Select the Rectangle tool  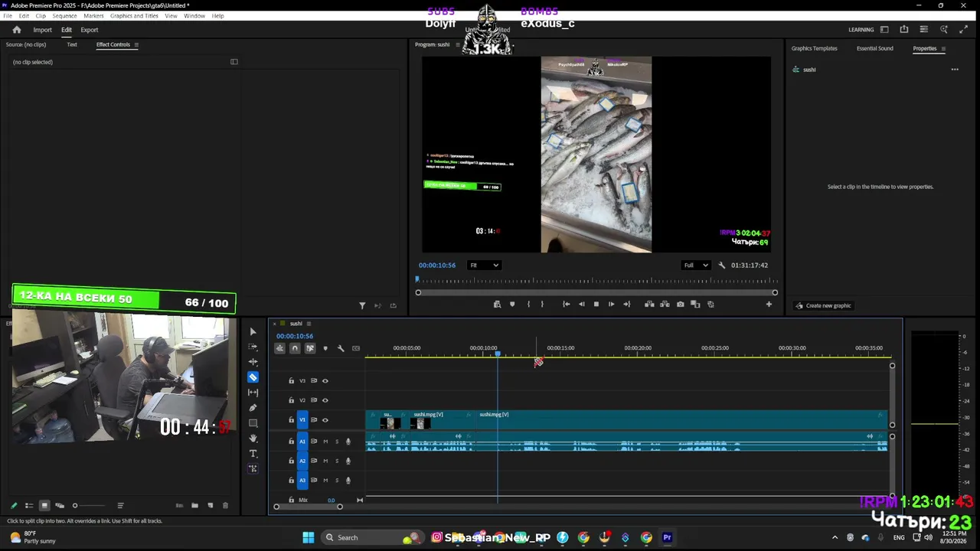click(253, 423)
